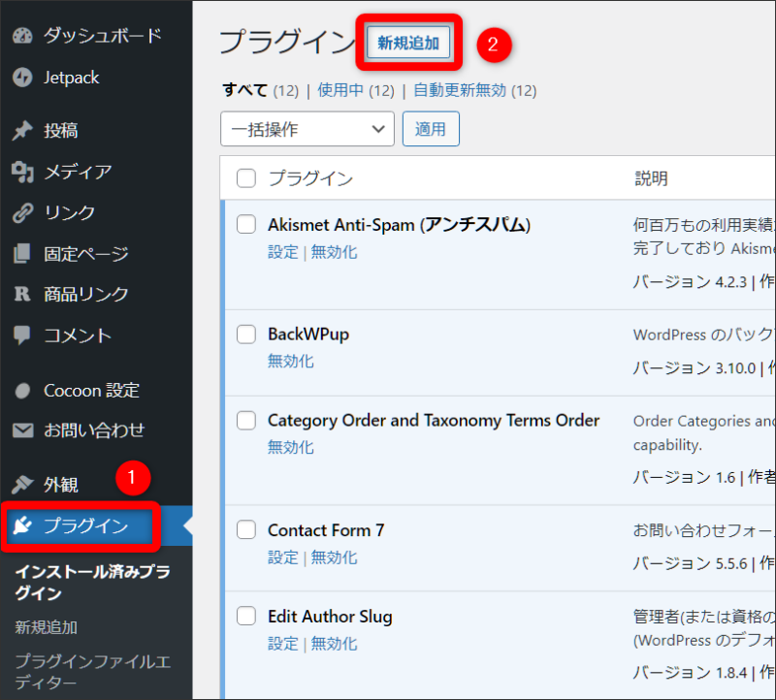This screenshot has width=776, height=700.
Task: Click the speech bubble comment icon
Action: (x=22, y=335)
